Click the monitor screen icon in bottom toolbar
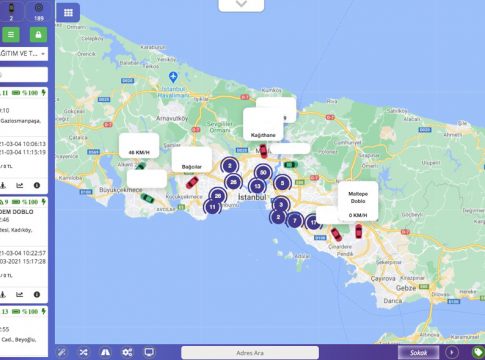 click(x=149, y=352)
